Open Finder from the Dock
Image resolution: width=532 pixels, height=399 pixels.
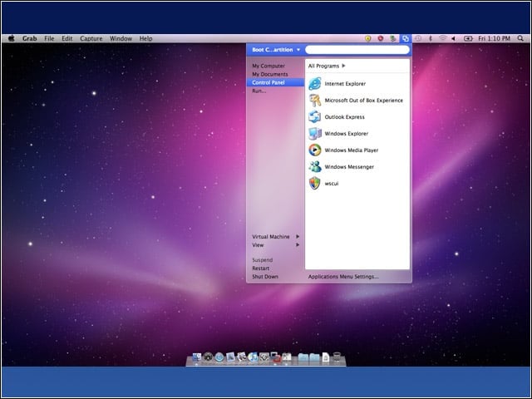(x=197, y=357)
